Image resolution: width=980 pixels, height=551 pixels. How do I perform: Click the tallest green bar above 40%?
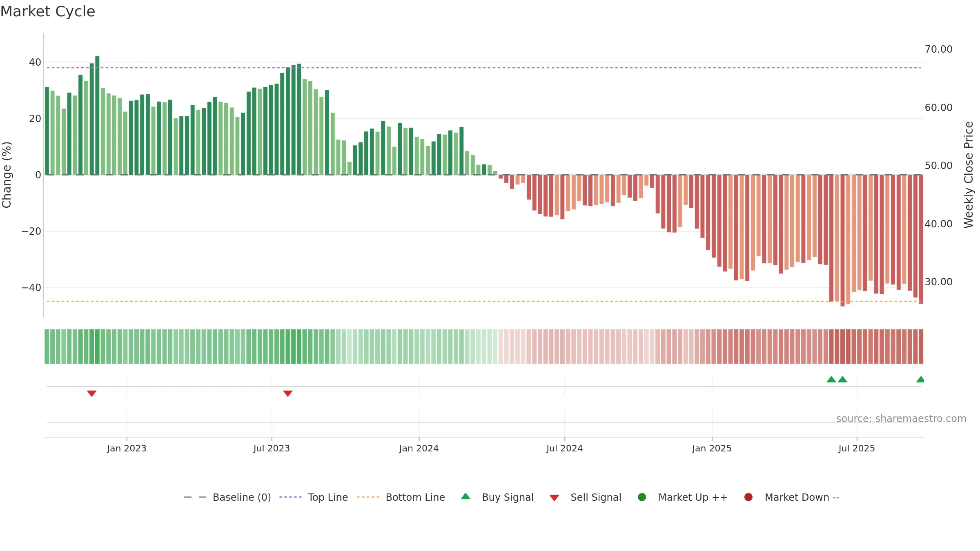97,116
